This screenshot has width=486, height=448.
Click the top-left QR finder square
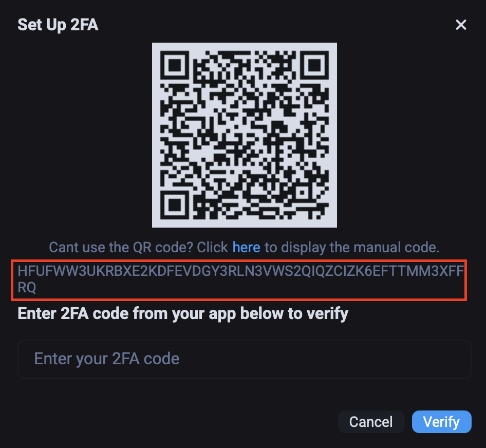pos(175,65)
